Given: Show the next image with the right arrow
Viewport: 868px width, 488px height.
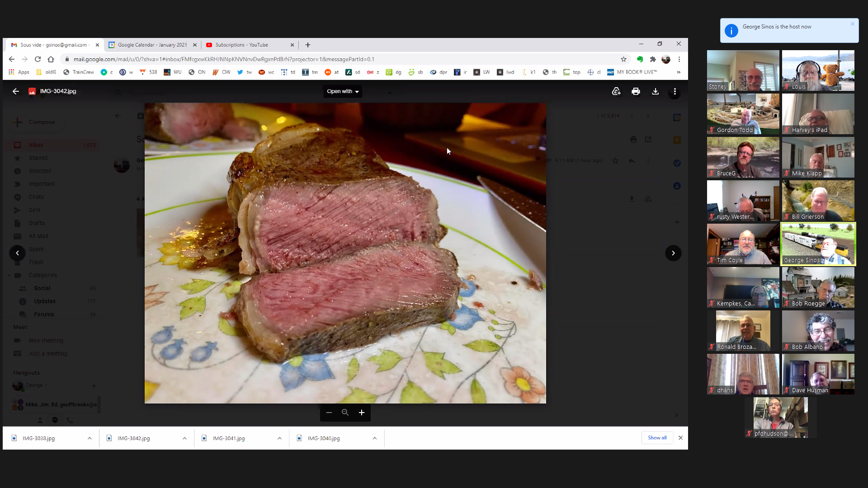Looking at the screenshot, I should (x=673, y=253).
